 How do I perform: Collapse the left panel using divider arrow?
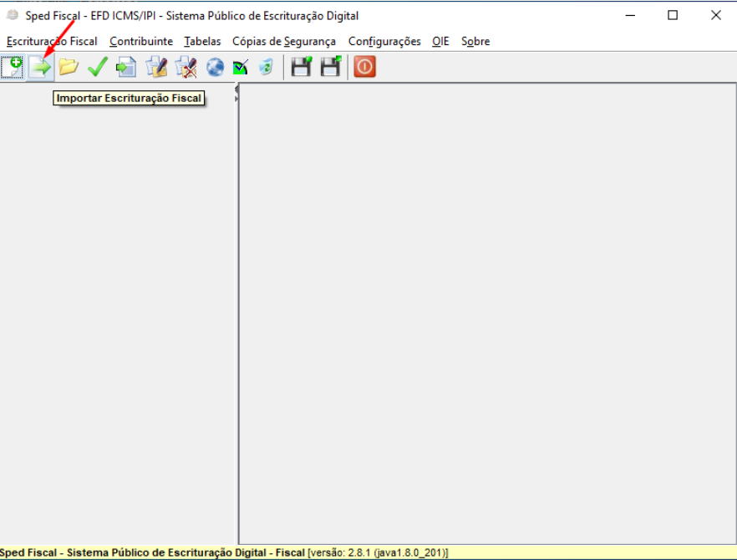point(237,89)
